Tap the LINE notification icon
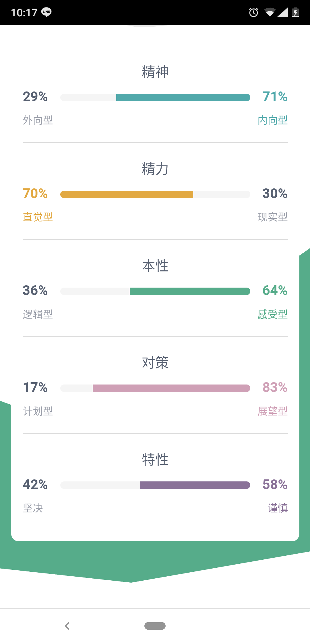Viewport: 310px width, 644px height. pyautogui.click(x=46, y=12)
